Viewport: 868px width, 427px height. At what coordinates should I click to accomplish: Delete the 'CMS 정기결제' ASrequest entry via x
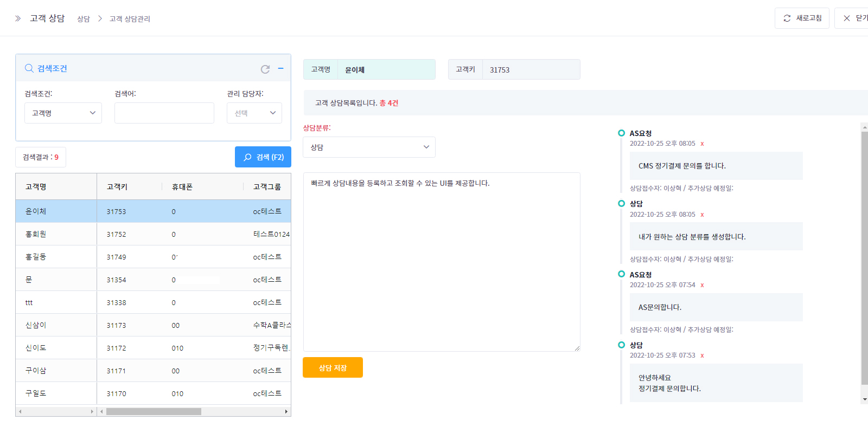point(702,144)
